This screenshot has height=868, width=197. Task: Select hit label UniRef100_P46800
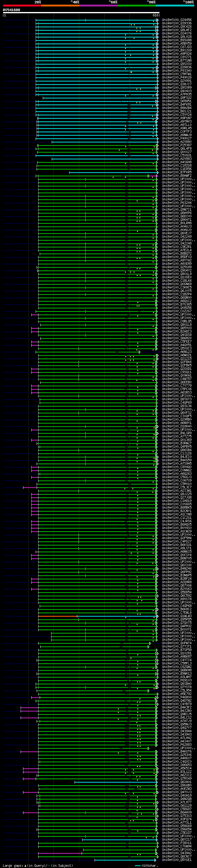pos(177,697)
